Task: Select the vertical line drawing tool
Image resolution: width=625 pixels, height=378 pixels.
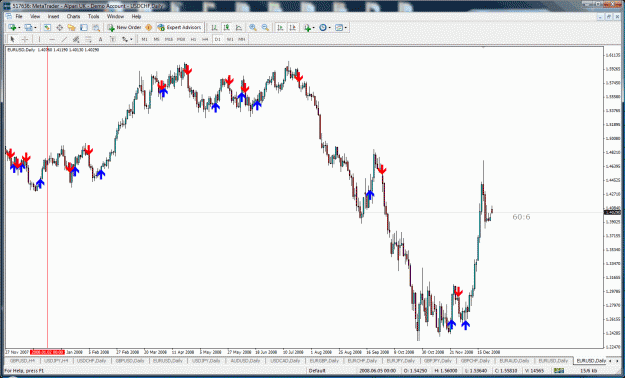Action: tap(39, 39)
